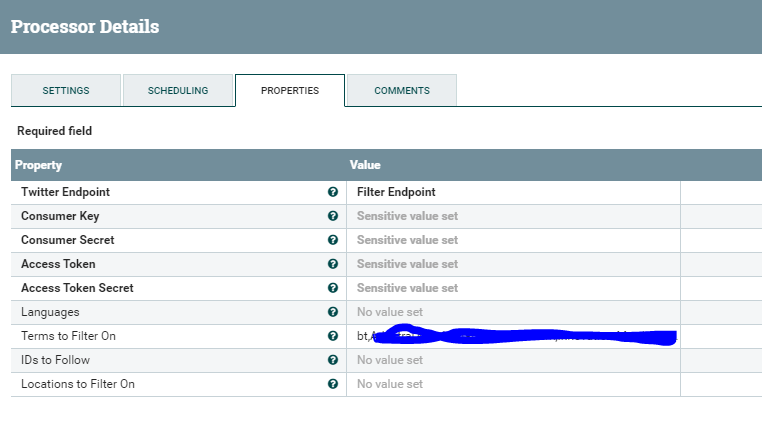Click Consumer Key sensitive value cell
The height and width of the screenshot is (432, 762).
click(513, 216)
